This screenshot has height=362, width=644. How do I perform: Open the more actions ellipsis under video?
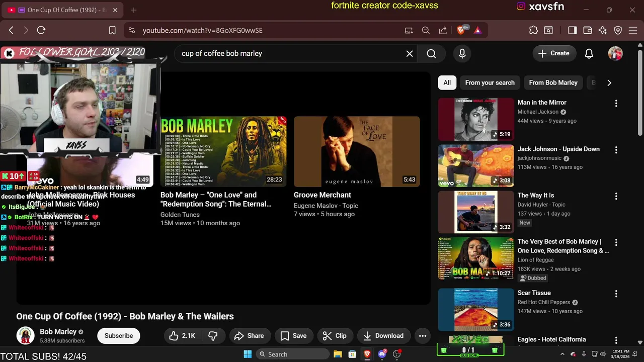(423, 336)
